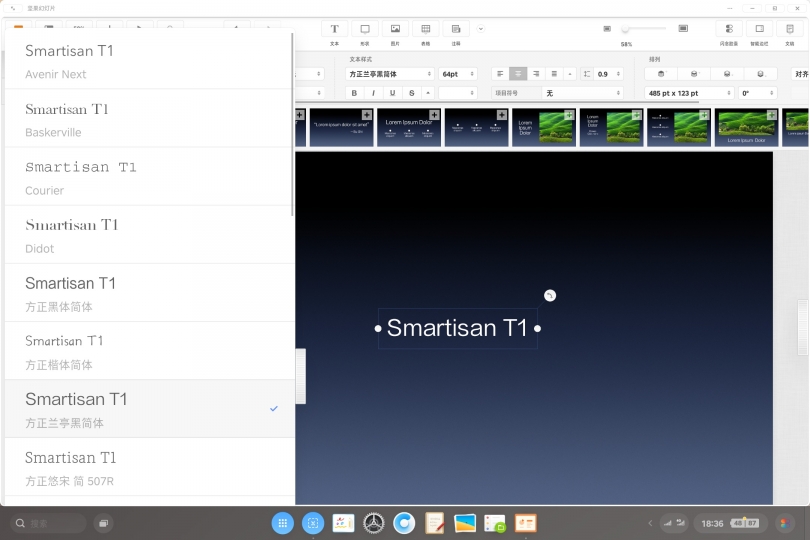Image resolution: width=810 pixels, height=540 pixels.
Task: Move object forward one layer
Action: [x=694, y=74]
